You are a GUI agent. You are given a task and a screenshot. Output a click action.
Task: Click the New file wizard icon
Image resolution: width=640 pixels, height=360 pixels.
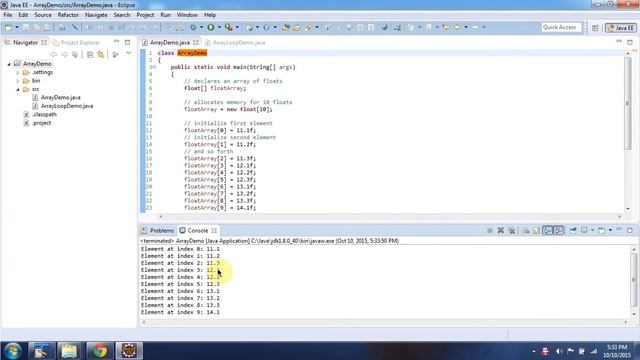[8, 27]
